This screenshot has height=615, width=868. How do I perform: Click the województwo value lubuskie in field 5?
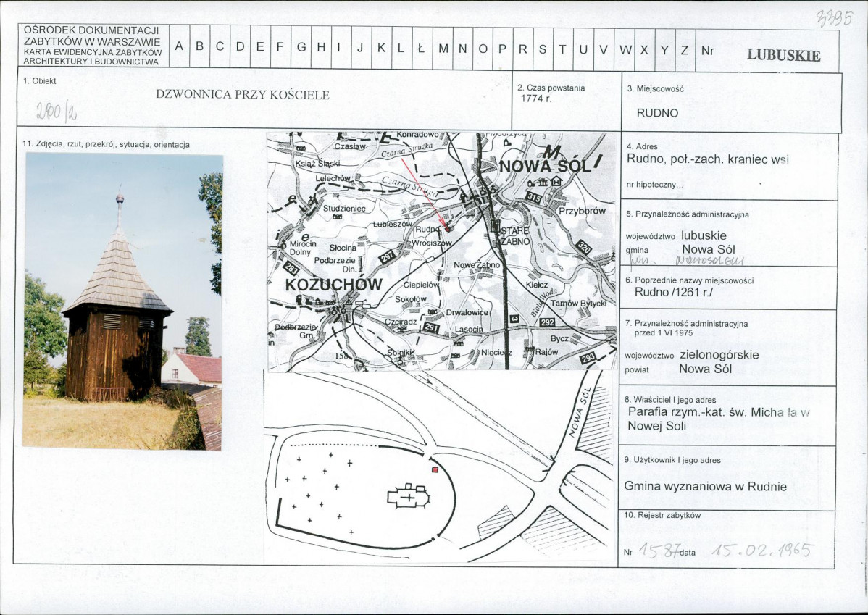pyautogui.click(x=704, y=235)
